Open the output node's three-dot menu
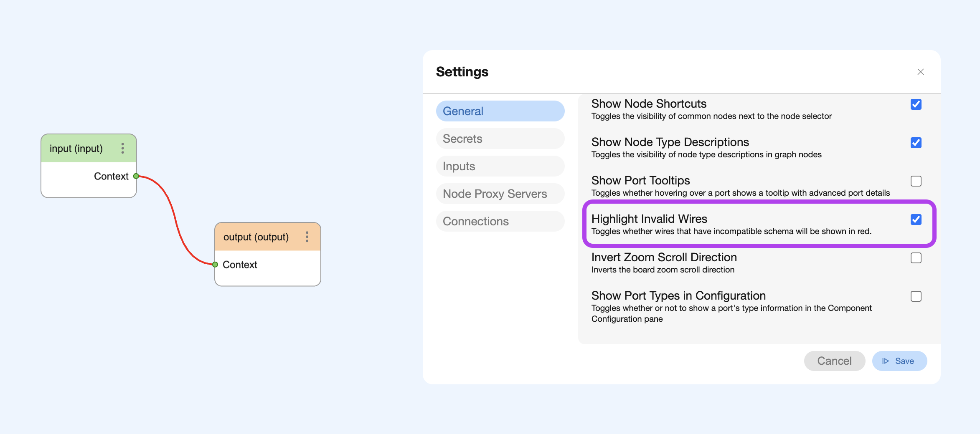The width and height of the screenshot is (980, 434). [307, 237]
